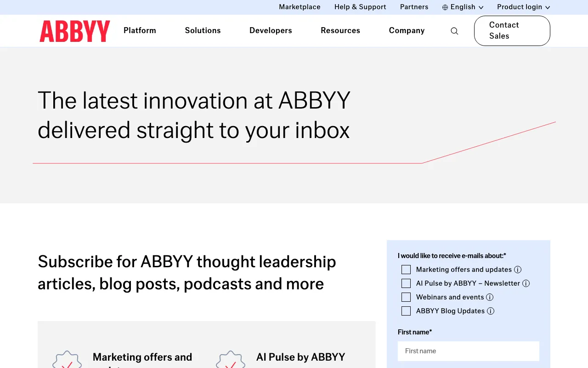Click the 'First name*' field label
This screenshot has width=588, height=368.
pos(415,332)
